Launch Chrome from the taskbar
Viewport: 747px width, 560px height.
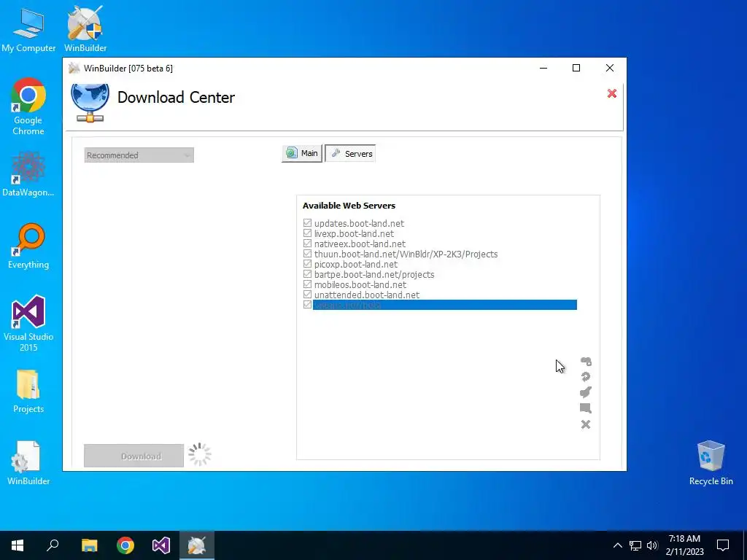tap(125, 545)
